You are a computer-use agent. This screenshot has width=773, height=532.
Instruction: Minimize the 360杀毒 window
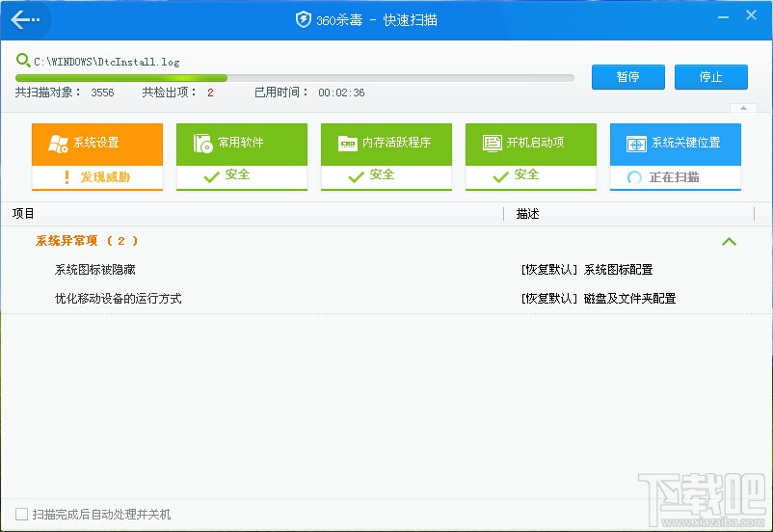[x=723, y=16]
